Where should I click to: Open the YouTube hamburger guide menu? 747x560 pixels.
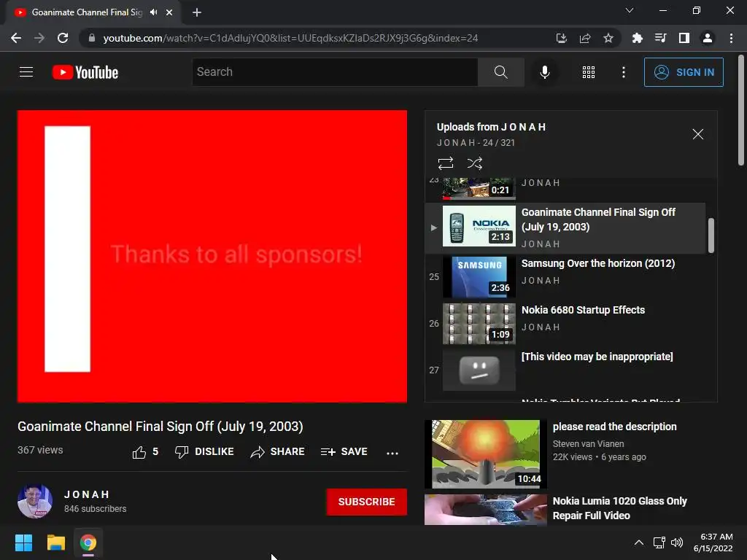26,72
